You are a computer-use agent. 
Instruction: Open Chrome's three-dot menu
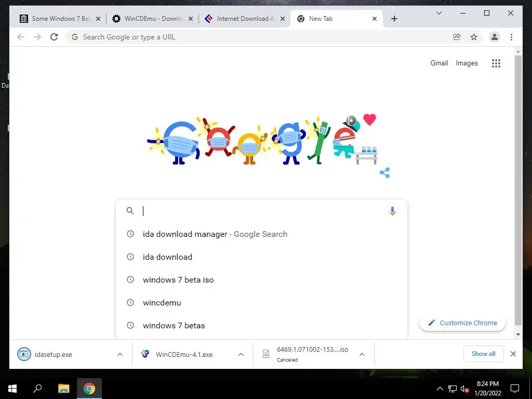(511, 37)
